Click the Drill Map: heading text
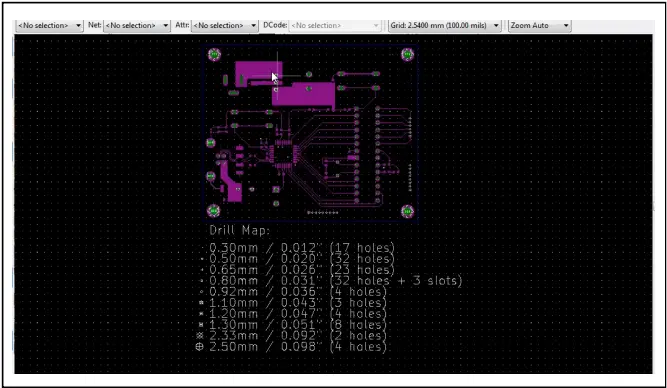 pyautogui.click(x=239, y=231)
